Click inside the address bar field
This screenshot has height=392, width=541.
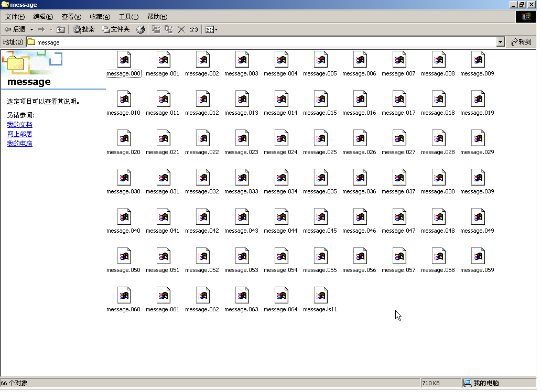(x=262, y=42)
